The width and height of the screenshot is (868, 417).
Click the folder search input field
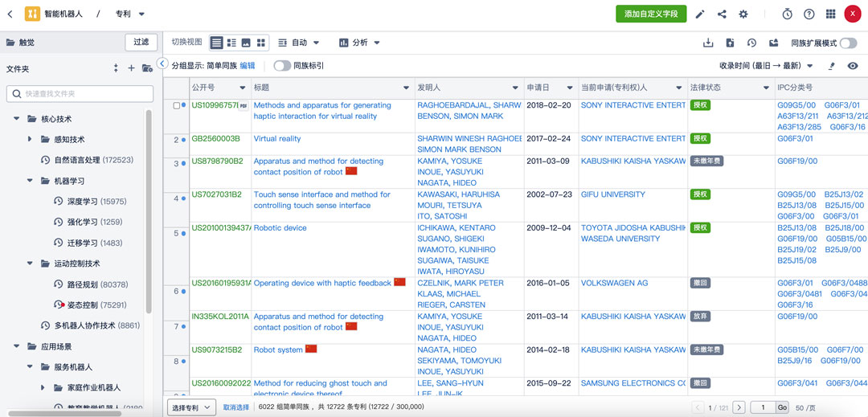(x=80, y=94)
